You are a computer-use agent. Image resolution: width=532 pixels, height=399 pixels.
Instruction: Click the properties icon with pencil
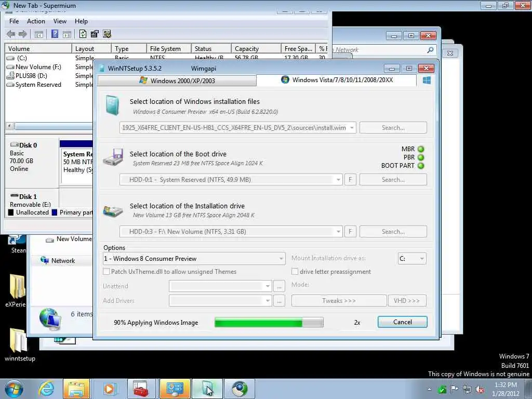95,34
